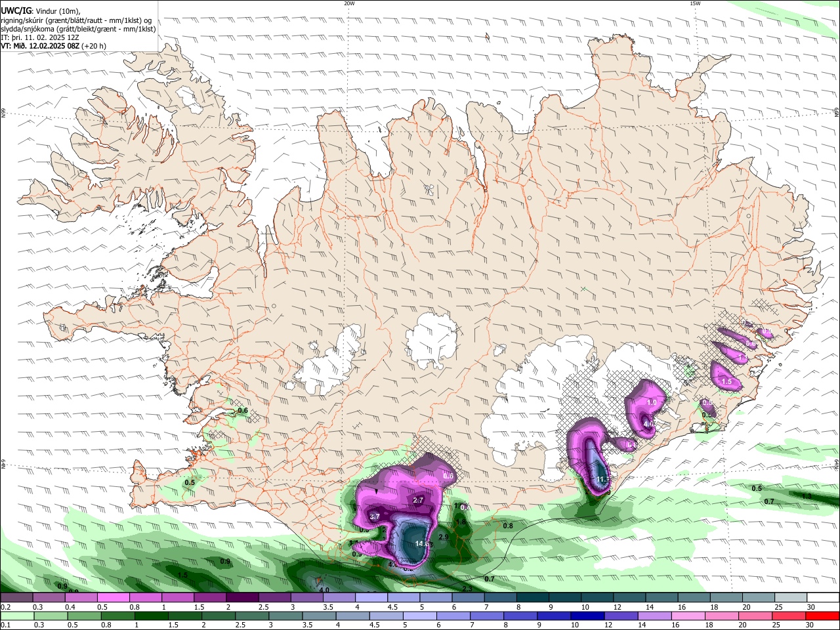
Task: Pick the dark purple 2 swatch on upper scale
Action: (x=242, y=598)
